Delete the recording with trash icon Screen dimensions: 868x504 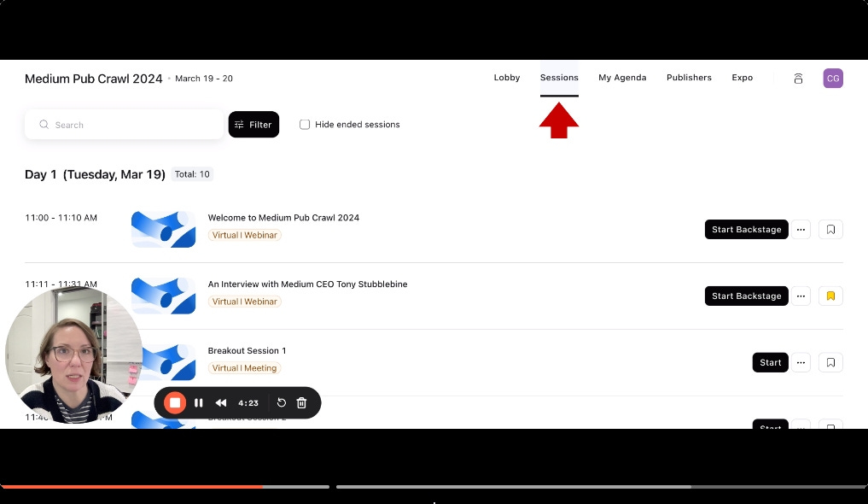pos(301,402)
